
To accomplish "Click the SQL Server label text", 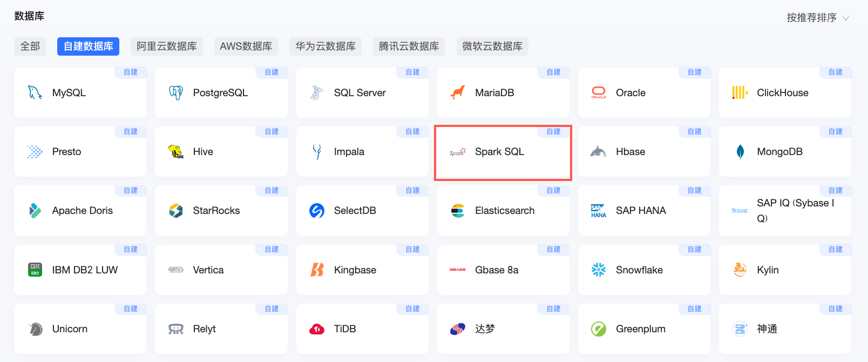I will (x=360, y=93).
